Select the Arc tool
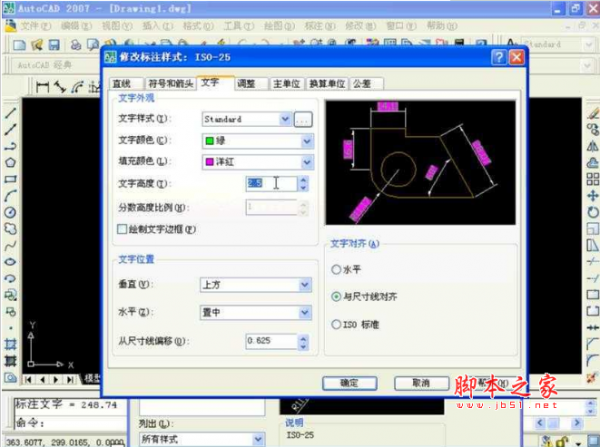The height and width of the screenshot is (447, 600). (10, 196)
